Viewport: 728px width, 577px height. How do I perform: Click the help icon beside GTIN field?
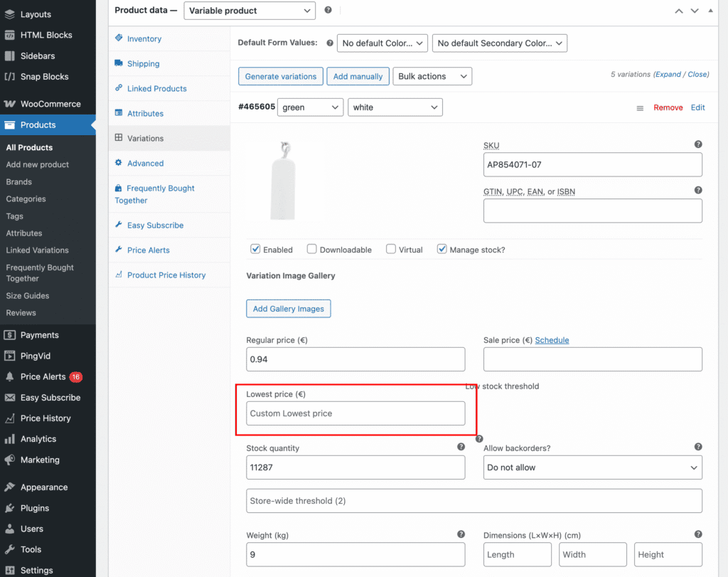698,190
